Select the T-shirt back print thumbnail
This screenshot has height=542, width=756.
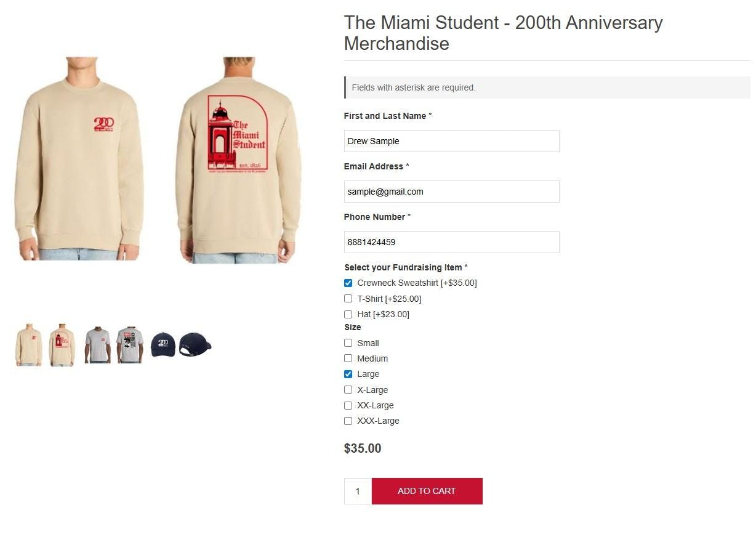[x=130, y=345]
